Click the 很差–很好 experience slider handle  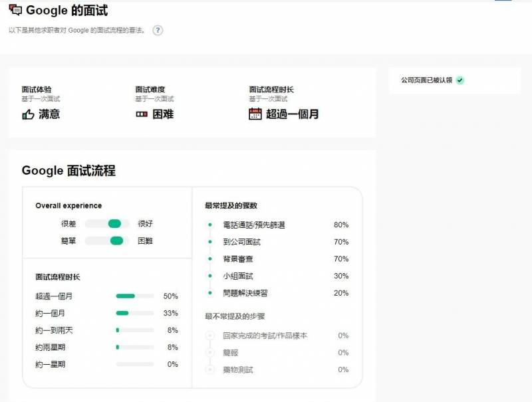pos(116,224)
